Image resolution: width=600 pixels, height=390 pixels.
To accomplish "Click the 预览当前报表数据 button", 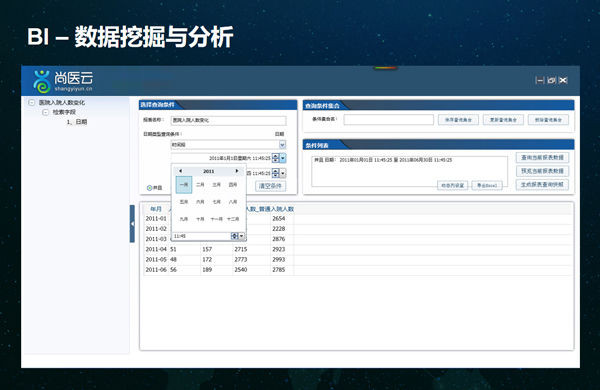I will point(542,171).
